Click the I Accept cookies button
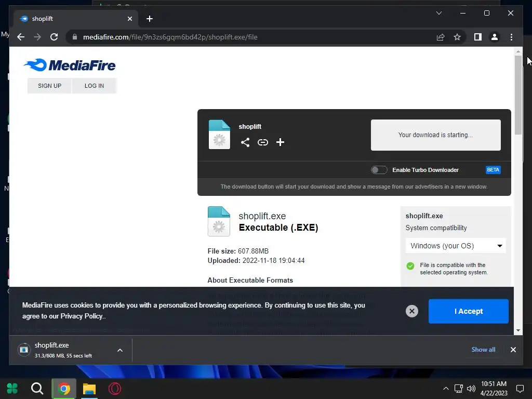 pos(469,311)
